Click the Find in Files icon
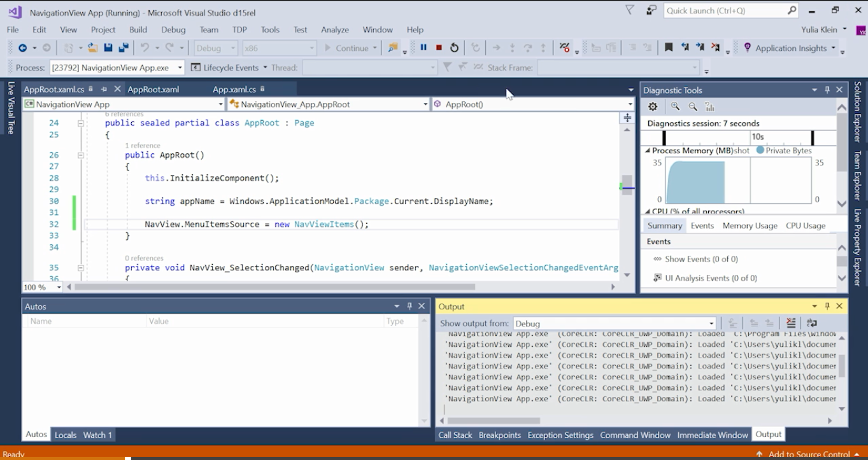 pyautogui.click(x=393, y=48)
